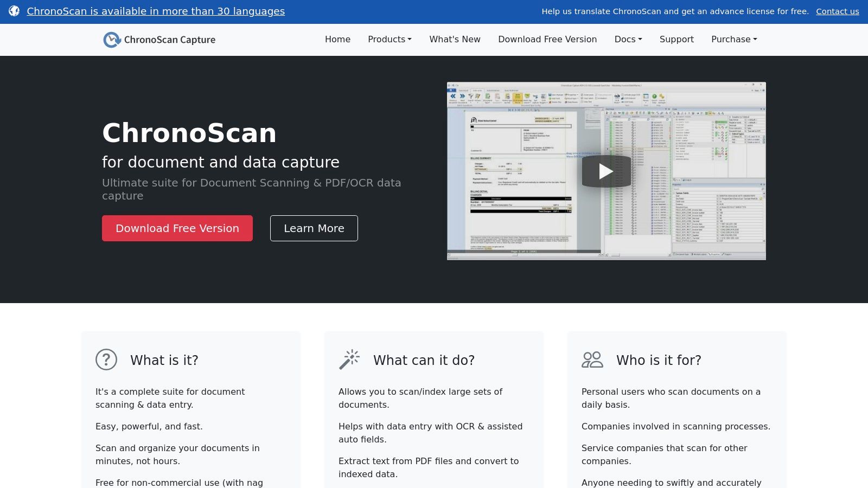Click 'It's a complete suite for document scanning' text
The image size is (868, 488).
coord(170,398)
